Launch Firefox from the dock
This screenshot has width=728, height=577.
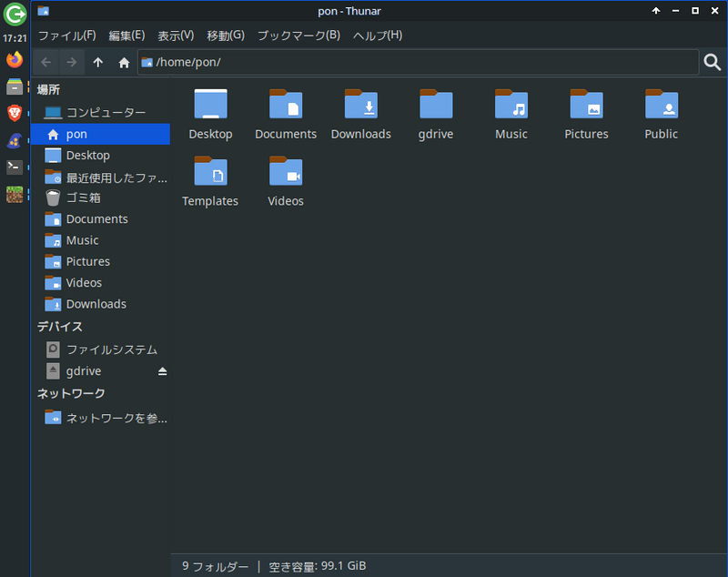15,59
